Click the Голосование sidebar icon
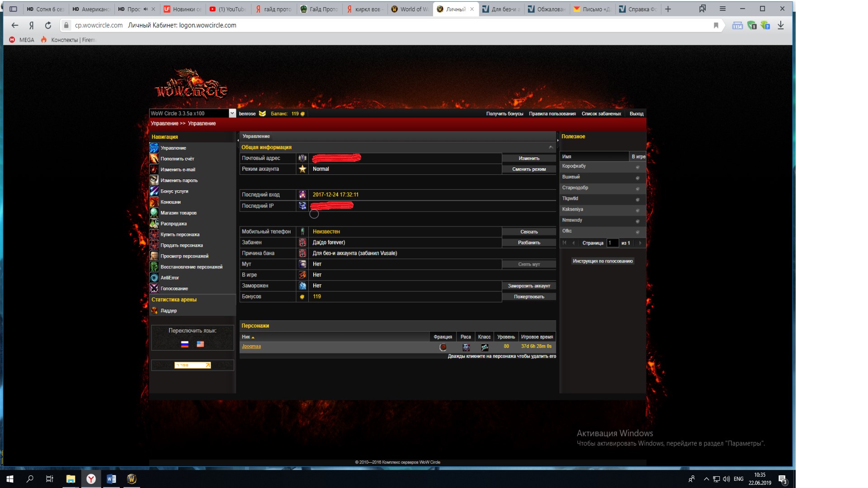This screenshot has height=488, width=868. tap(154, 288)
